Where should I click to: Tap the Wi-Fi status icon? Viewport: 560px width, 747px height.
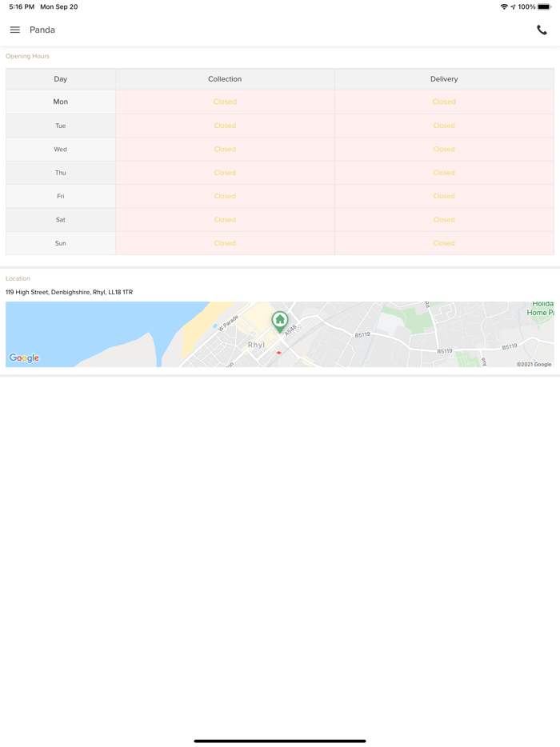pyautogui.click(x=504, y=6)
